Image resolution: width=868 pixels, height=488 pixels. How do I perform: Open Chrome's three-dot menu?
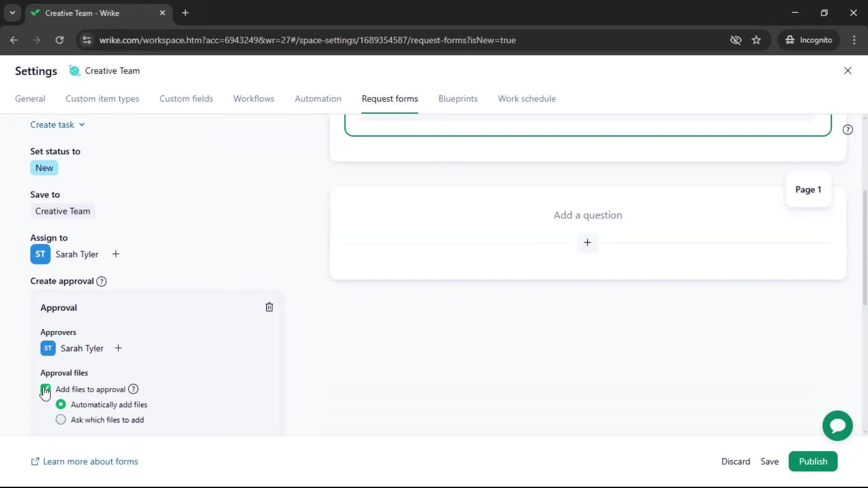click(854, 40)
